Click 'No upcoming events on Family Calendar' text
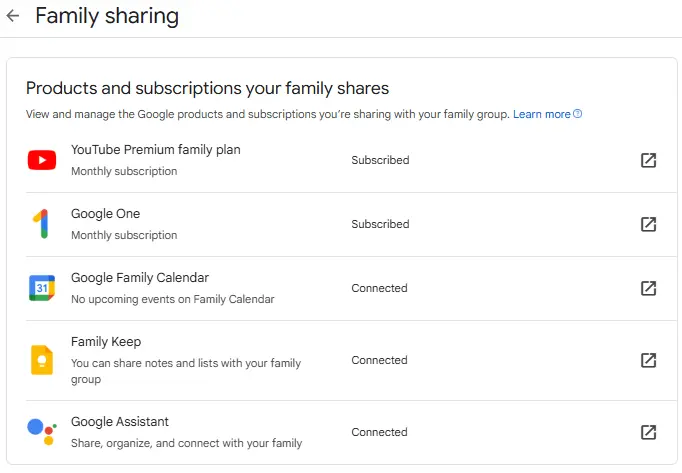682x473 pixels. coord(173,299)
